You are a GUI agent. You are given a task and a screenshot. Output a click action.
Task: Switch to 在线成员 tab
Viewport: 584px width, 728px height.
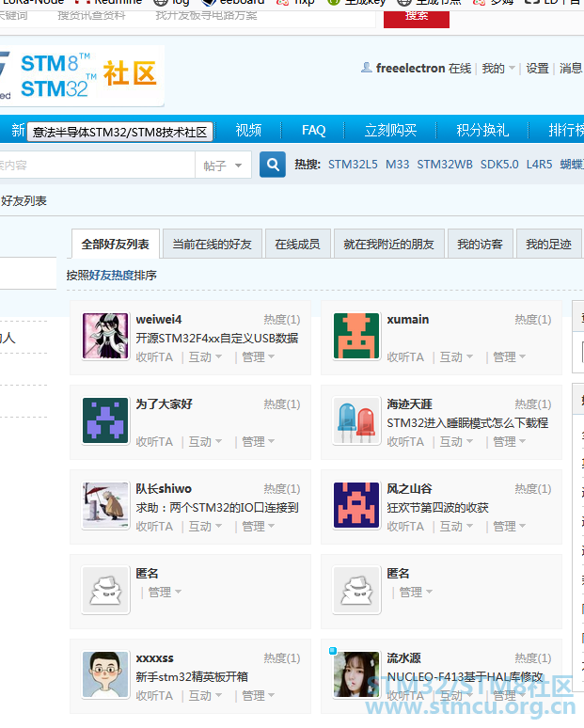click(297, 244)
